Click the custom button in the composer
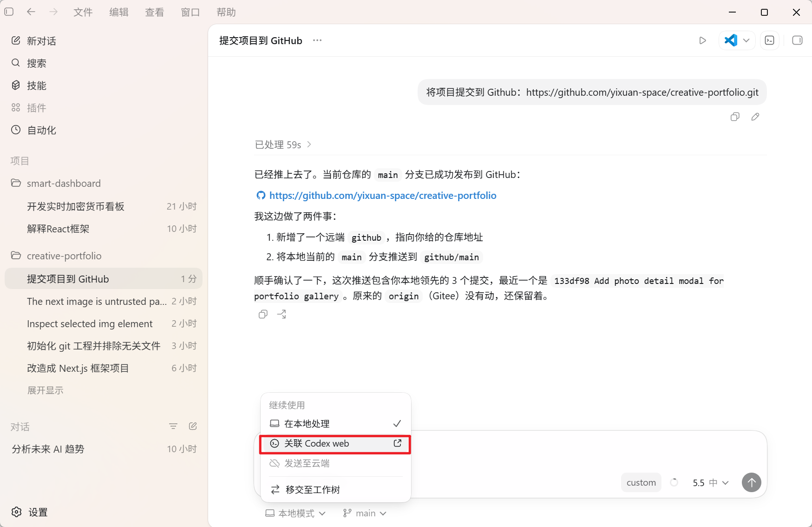This screenshot has width=812, height=527. click(641, 482)
